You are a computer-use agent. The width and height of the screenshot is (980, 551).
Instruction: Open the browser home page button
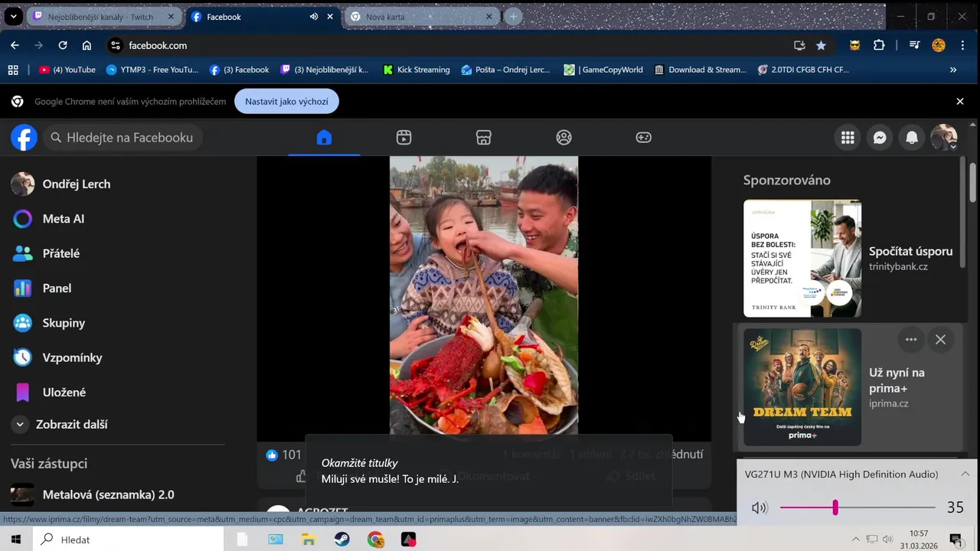coord(87,45)
